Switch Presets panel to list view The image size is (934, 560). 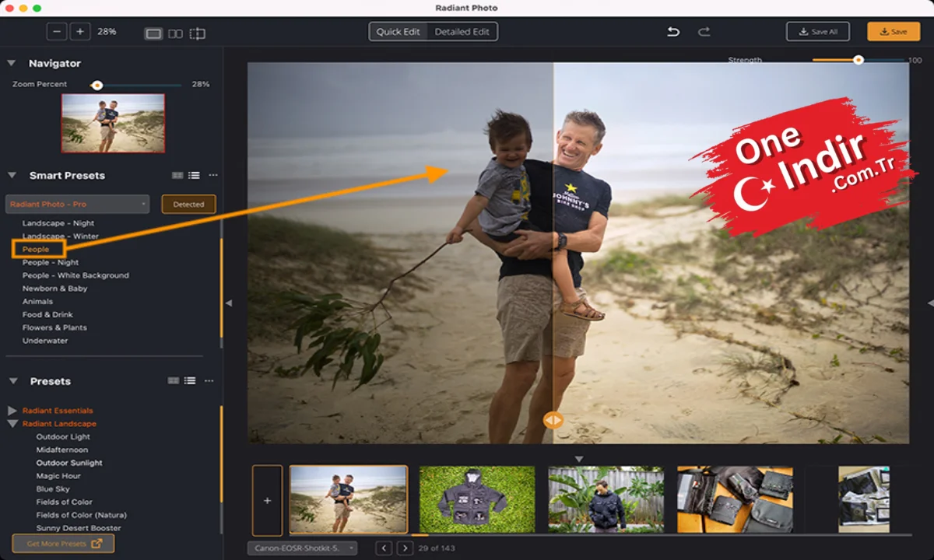[x=190, y=381]
